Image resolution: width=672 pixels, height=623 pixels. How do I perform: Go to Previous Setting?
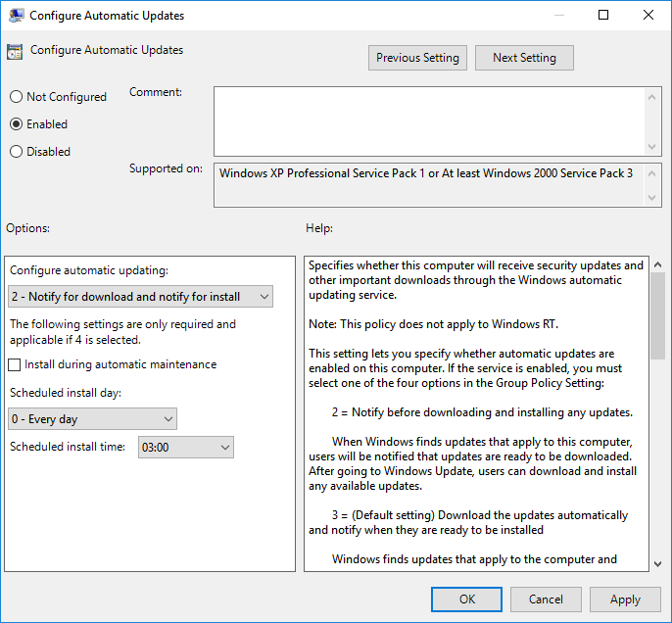tap(417, 58)
